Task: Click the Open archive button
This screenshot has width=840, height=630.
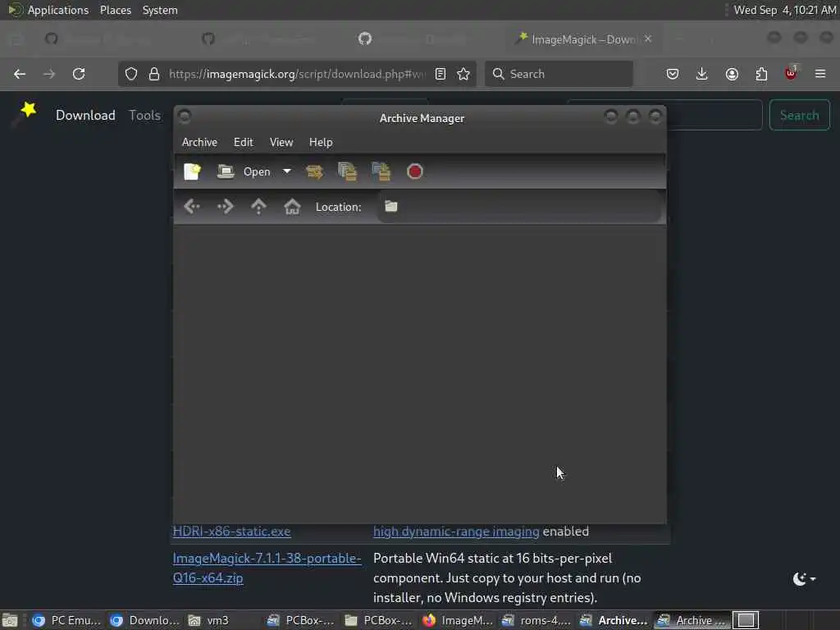Action: tap(244, 171)
